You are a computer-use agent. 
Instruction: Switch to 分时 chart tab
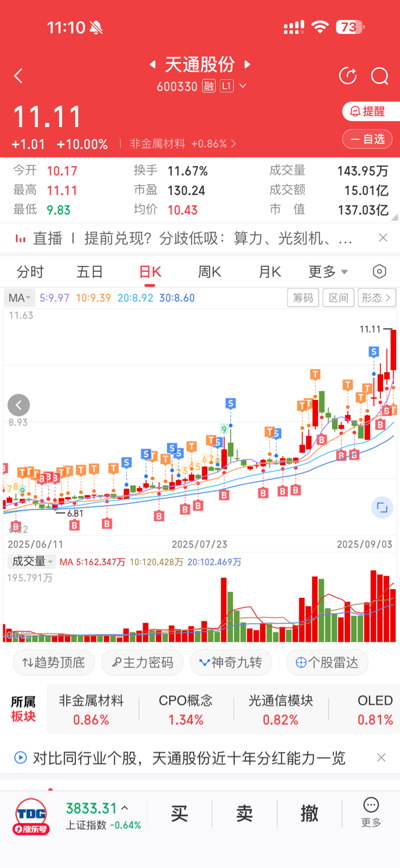point(30,272)
